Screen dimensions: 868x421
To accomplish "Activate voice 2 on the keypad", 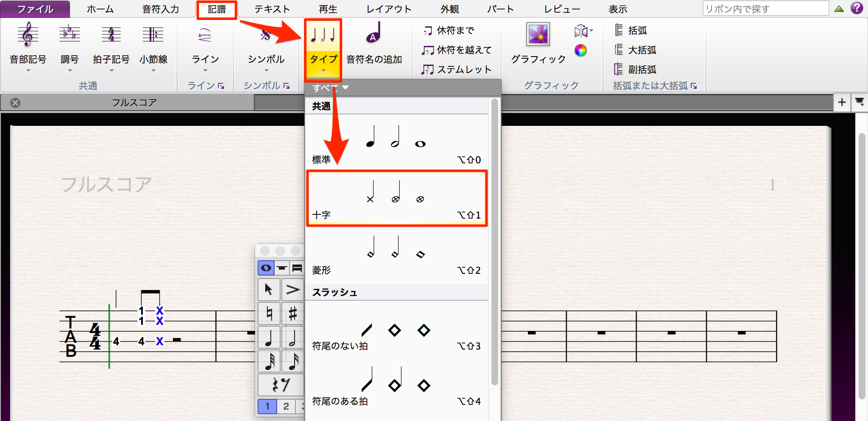I will coord(286,406).
